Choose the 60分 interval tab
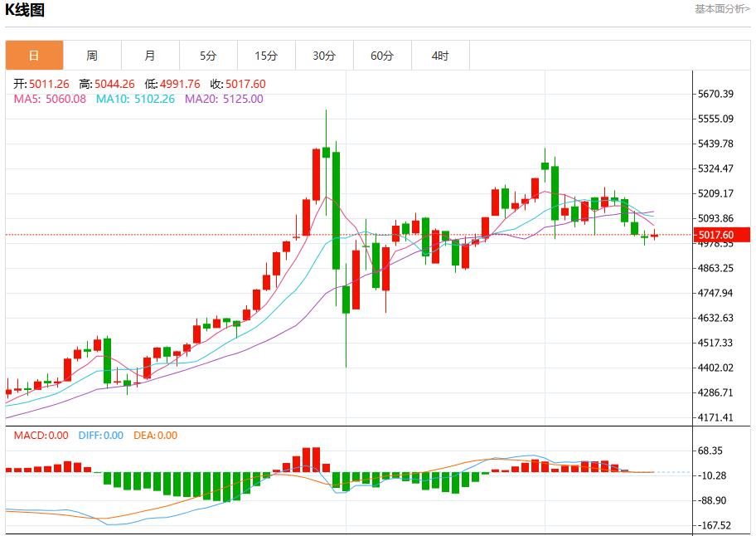The image size is (756, 536). pos(382,56)
